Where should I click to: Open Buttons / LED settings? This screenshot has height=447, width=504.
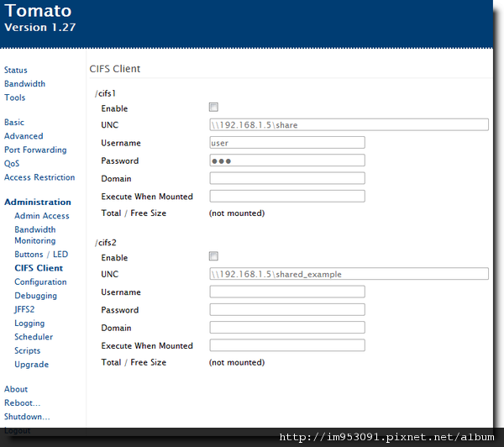click(x=41, y=255)
